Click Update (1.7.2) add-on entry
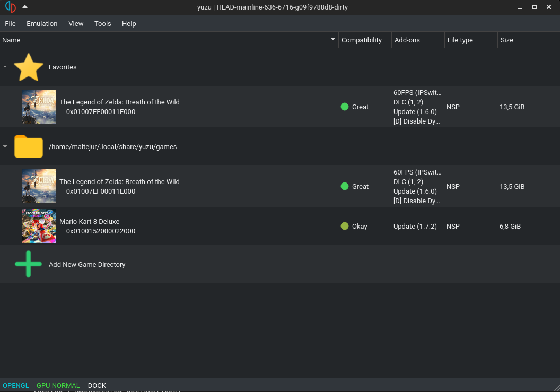Image resolution: width=560 pixels, height=392 pixels. (415, 226)
